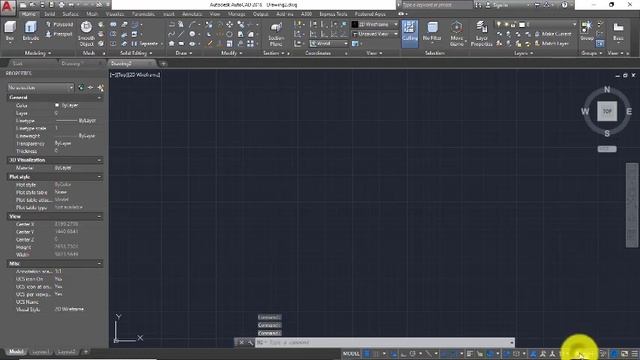Click the command line input field
Image resolution: width=640 pixels, height=360 pixels.
(384, 342)
